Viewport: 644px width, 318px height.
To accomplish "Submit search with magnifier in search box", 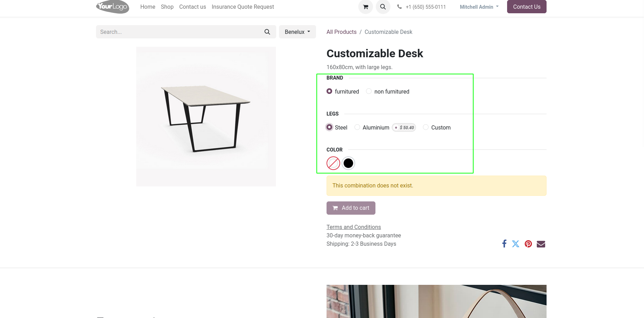I will (267, 32).
